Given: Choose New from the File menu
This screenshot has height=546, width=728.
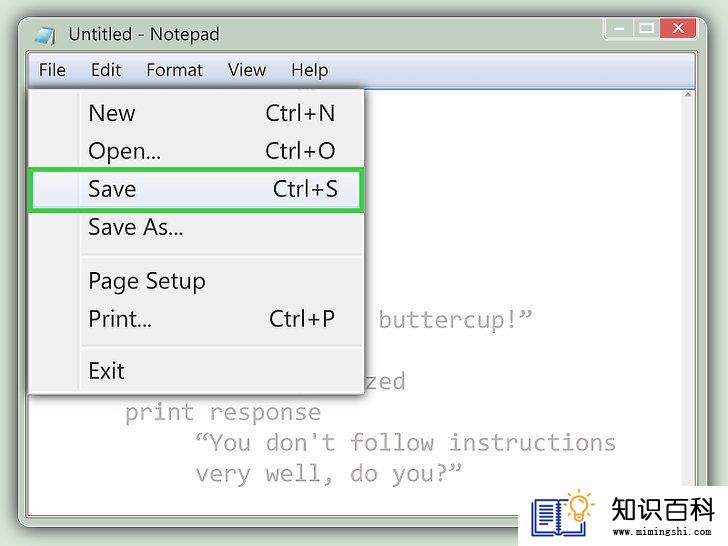Looking at the screenshot, I should (x=197, y=113).
